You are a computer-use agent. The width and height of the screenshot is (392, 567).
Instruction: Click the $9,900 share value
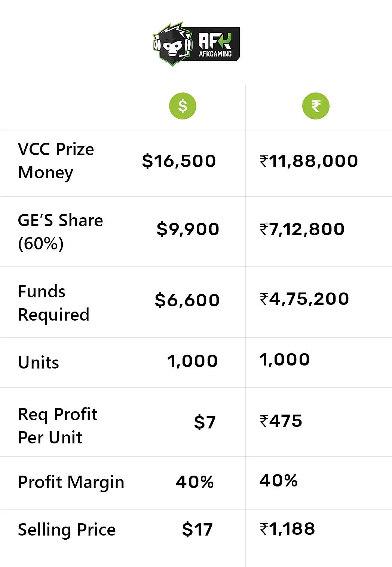click(188, 229)
